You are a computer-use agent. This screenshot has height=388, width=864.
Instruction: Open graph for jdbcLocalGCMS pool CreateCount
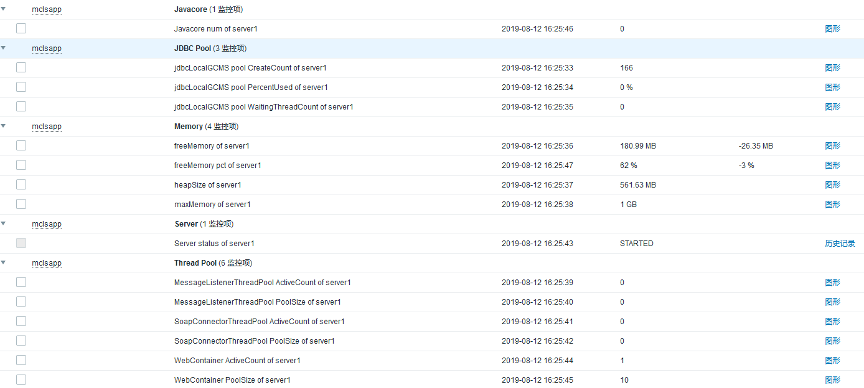coord(832,68)
